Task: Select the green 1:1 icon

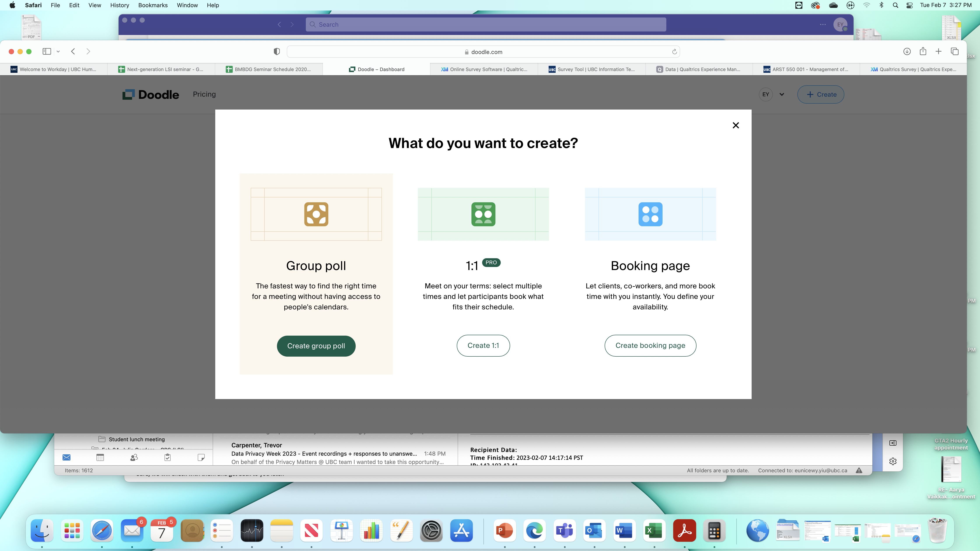Action: pos(483,214)
